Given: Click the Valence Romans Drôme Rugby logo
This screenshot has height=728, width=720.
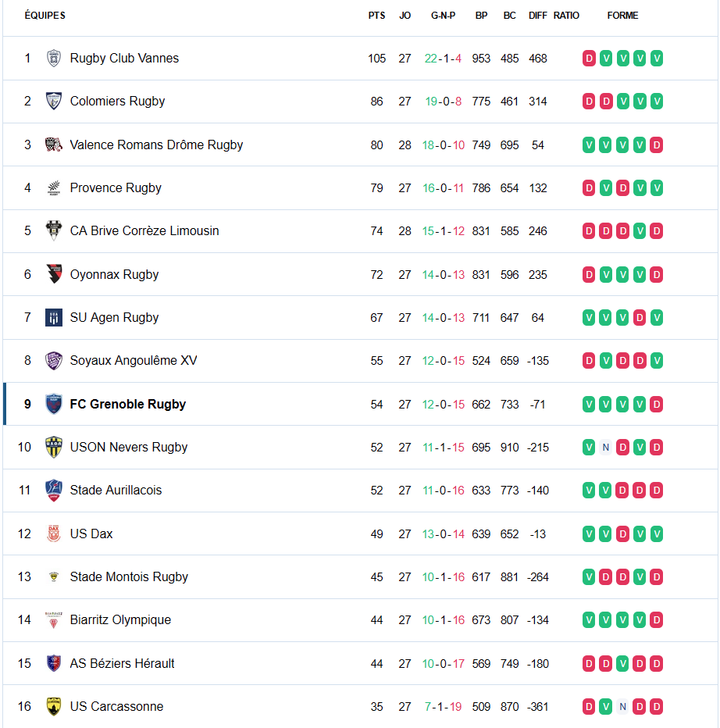Looking at the screenshot, I should (54, 145).
